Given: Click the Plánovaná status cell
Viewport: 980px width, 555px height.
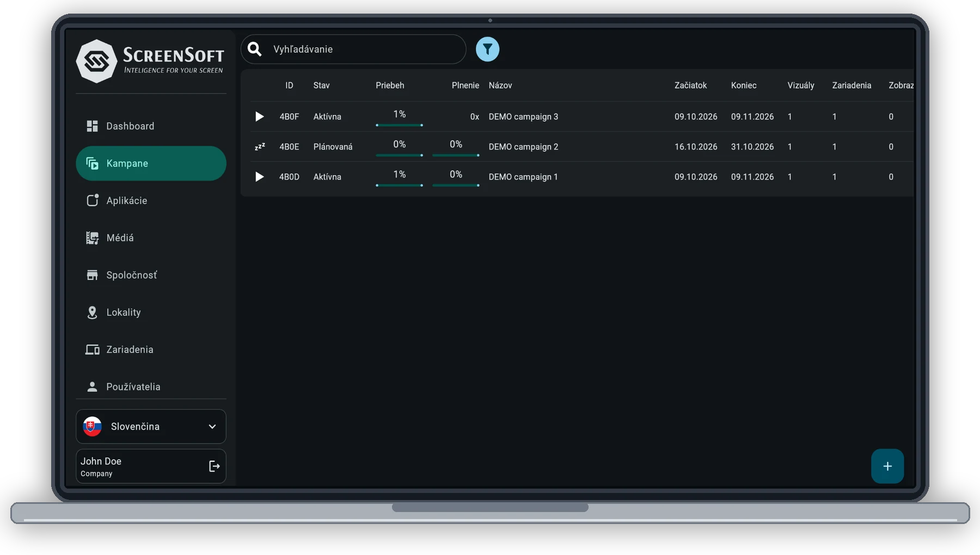Looking at the screenshot, I should (333, 147).
